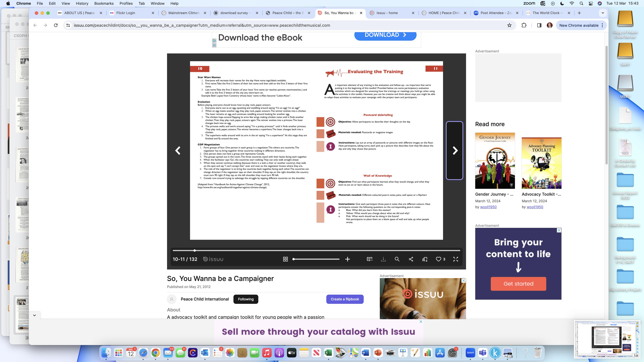Open the wooll1950 link under Gender Journey
The width and height of the screenshot is (644, 362).
(x=488, y=207)
